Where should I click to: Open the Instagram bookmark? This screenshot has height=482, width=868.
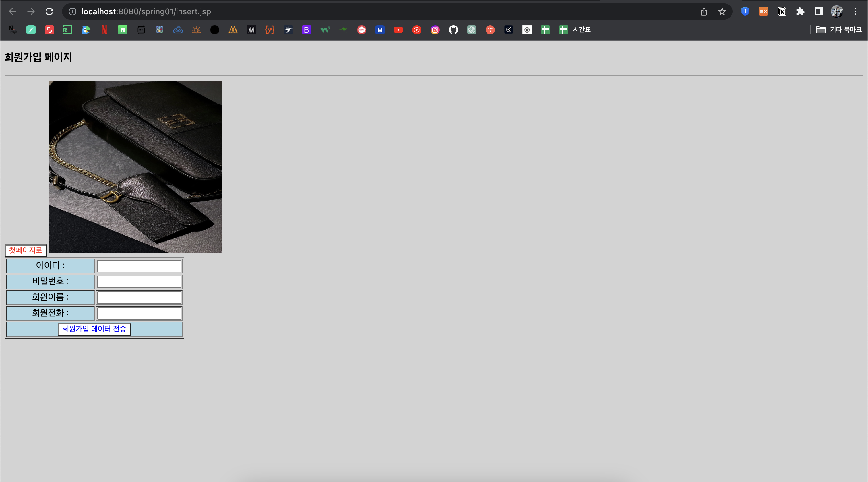[x=435, y=30]
